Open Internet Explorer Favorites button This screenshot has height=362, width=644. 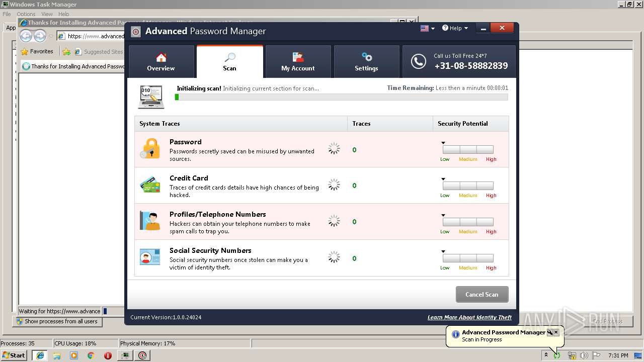tap(37, 51)
